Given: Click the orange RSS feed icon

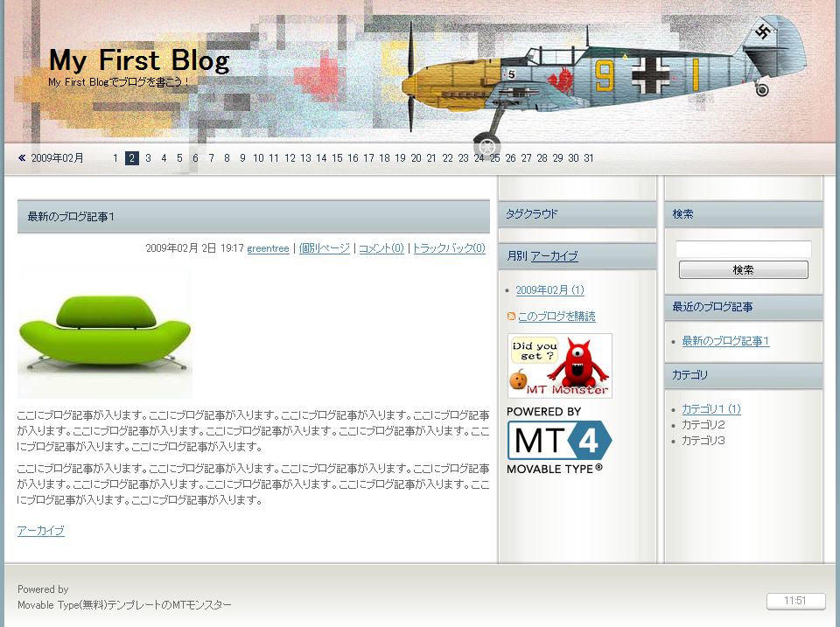Looking at the screenshot, I should click(511, 317).
